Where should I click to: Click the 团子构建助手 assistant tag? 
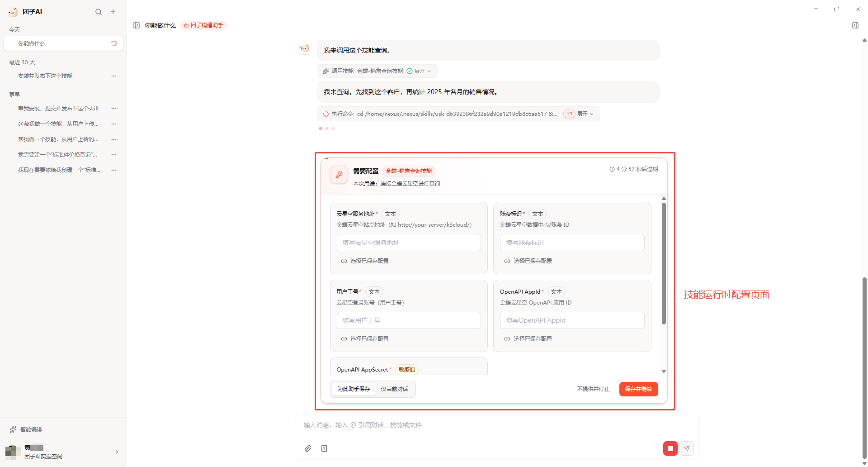[x=203, y=25]
